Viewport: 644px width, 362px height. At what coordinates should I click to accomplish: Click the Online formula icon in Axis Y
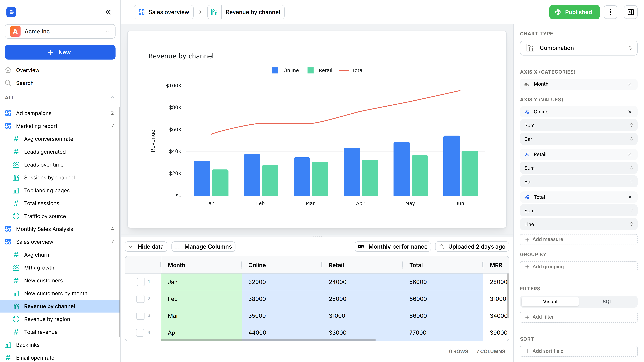tap(527, 112)
